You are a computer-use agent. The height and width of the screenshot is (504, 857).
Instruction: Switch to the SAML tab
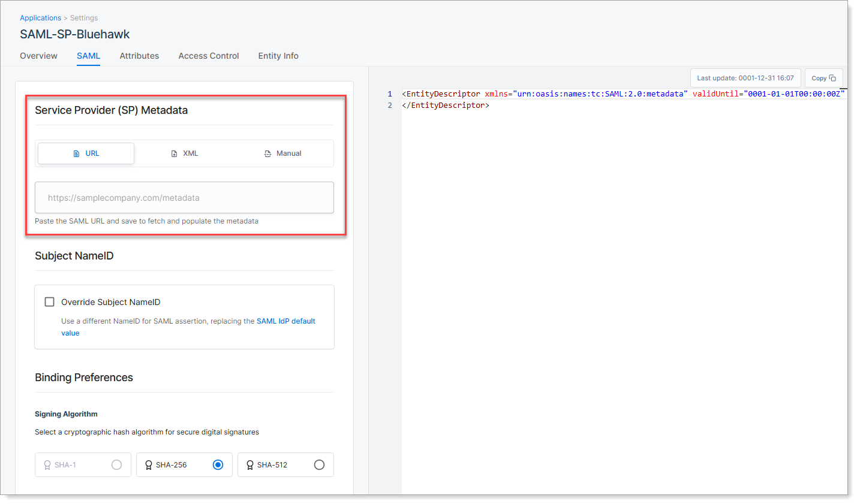[88, 56]
